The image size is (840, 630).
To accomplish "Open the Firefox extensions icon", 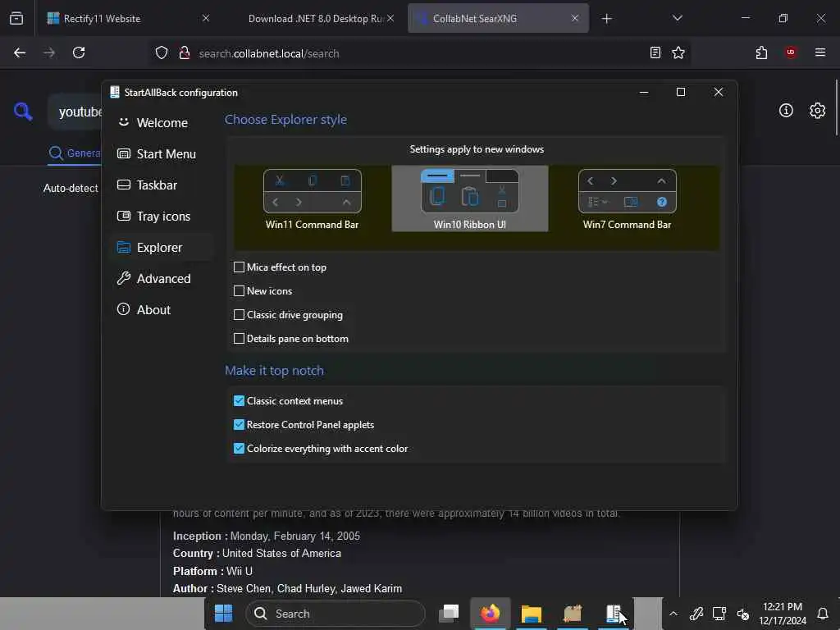I will pyautogui.click(x=761, y=52).
